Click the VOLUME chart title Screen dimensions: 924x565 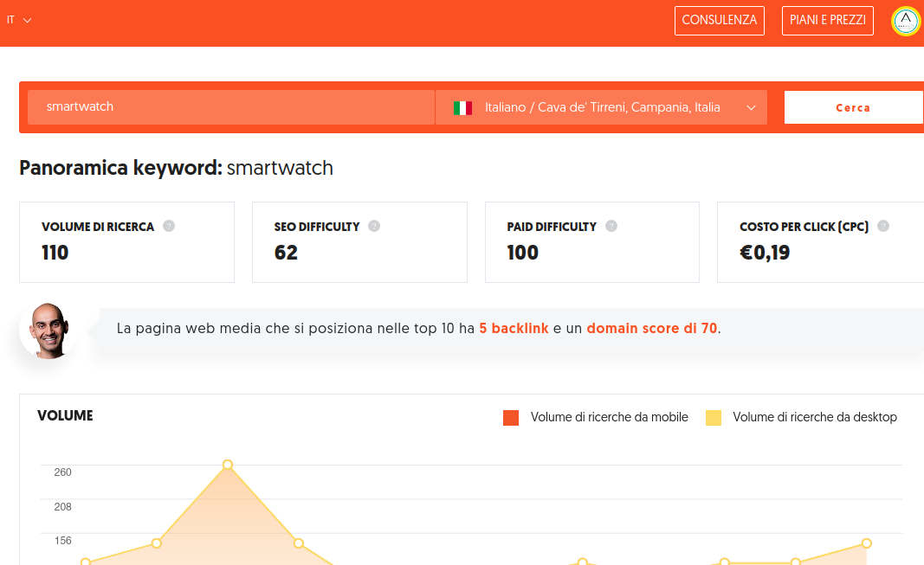coord(65,415)
